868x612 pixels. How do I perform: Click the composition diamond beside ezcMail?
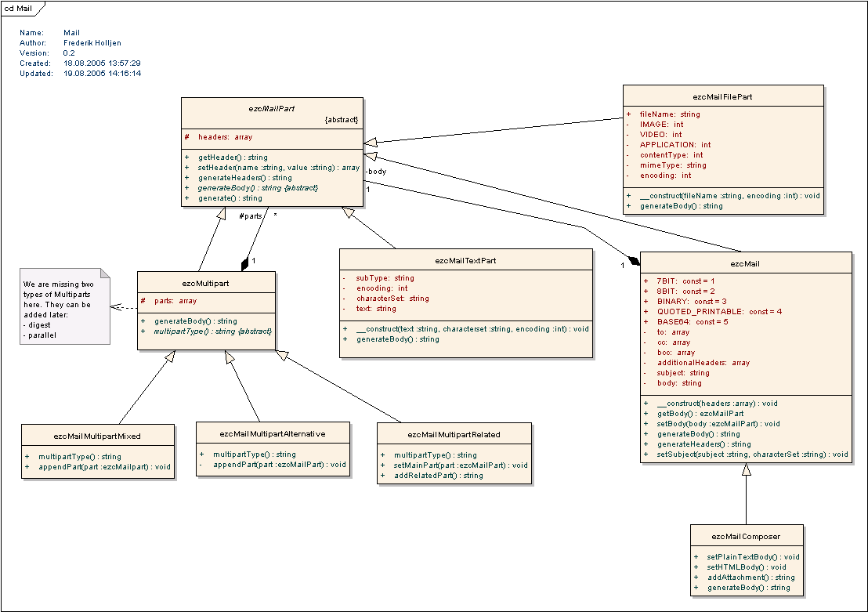[x=635, y=258]
